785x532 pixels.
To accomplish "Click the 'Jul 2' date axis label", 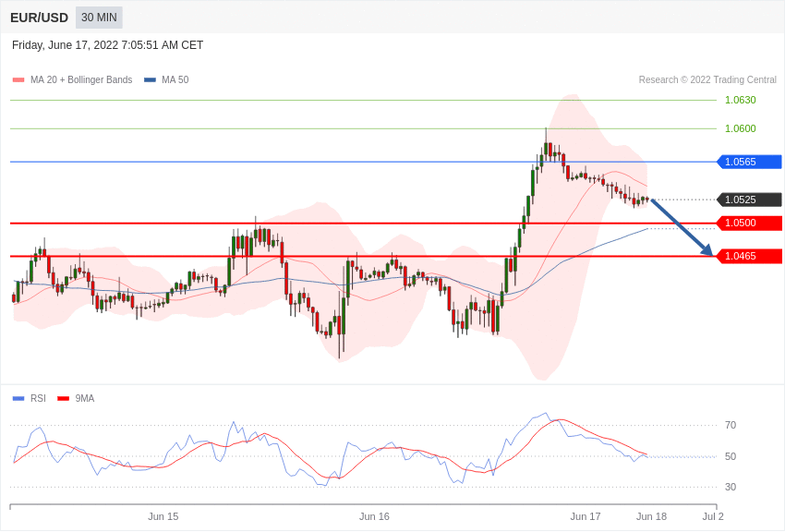I will (713, 516).
